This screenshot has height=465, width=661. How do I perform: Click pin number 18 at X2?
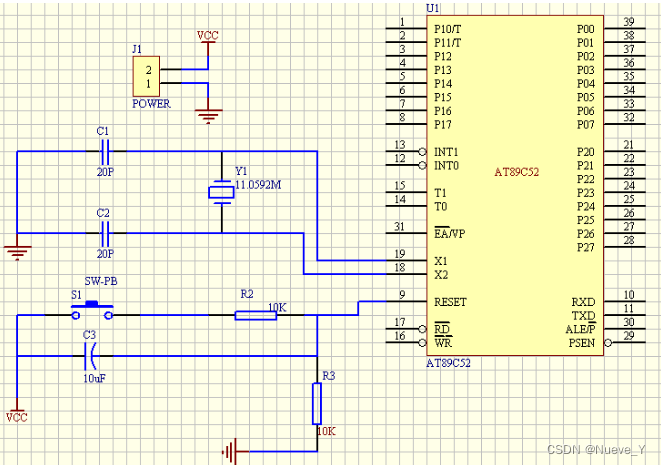[x=400, y=267]
